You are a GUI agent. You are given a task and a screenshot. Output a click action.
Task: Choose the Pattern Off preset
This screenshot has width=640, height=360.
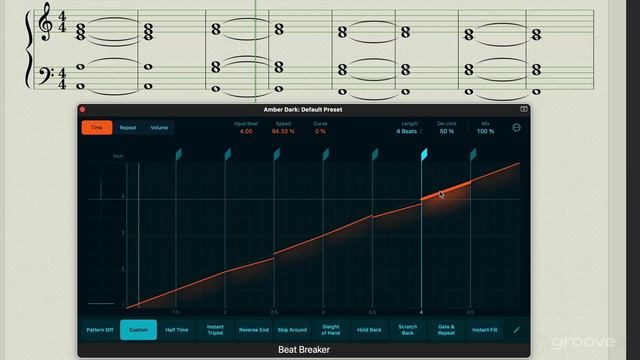(x=100, y=330)
